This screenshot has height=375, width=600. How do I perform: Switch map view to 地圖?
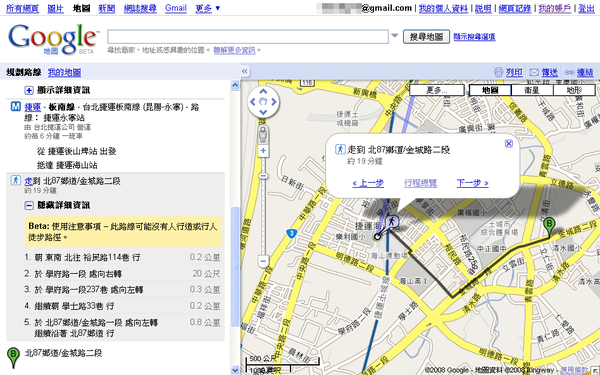[490, 90]
